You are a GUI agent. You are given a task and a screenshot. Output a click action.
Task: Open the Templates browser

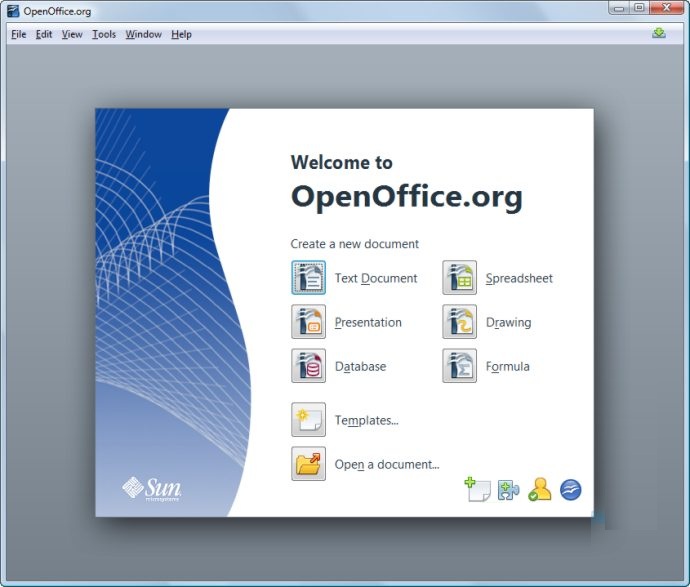tap(309, 420)
